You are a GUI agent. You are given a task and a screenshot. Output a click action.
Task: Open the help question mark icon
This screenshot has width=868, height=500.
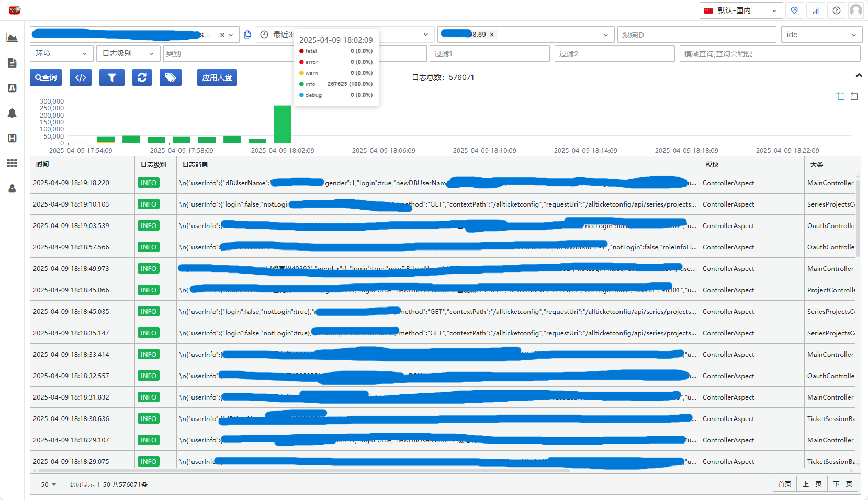(x=837, y=10)
